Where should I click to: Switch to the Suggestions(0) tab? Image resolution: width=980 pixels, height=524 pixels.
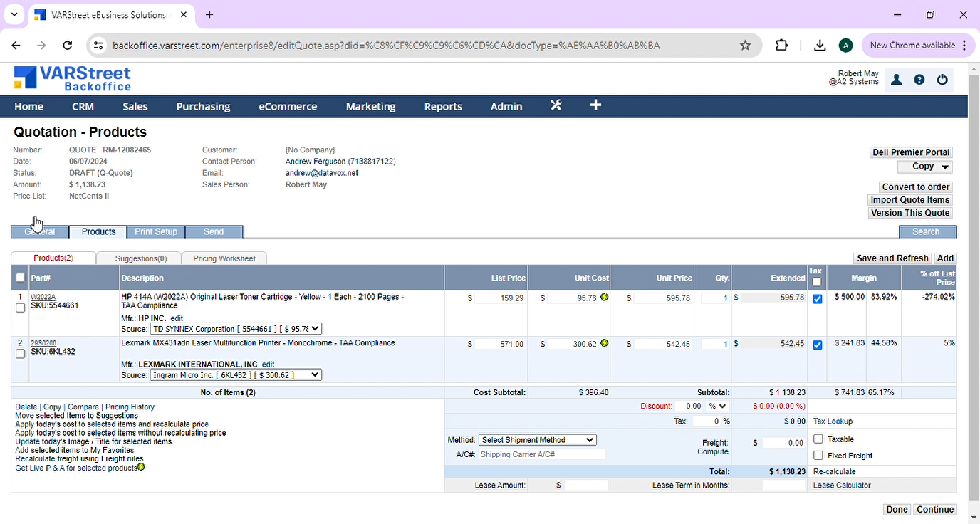point(141,258)
